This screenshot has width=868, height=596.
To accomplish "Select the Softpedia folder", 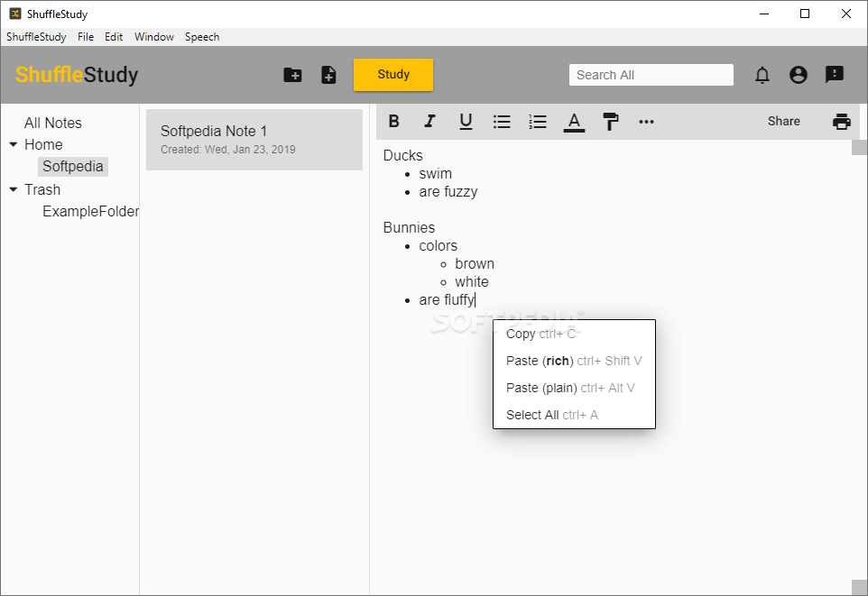I will pos(72,167).
